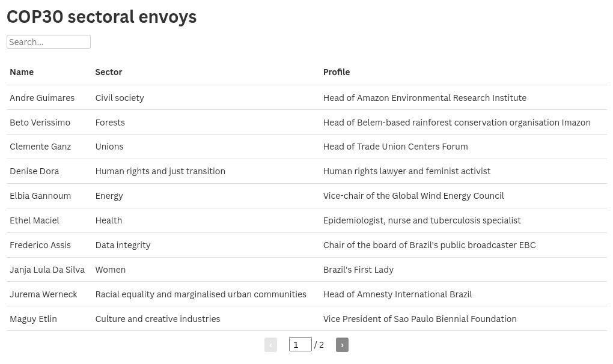Click Brazil's First Lady profile cell
Viewport: 613px width, 364px height.
[359, 270]
